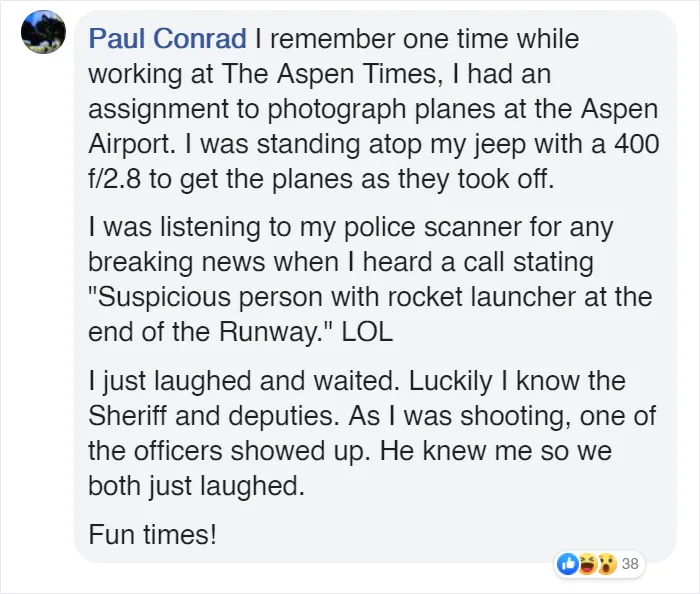The height and width of the screenshot is (594, 700).
Task: Click the word "Runway" in the quoted call
Action: 267,333
